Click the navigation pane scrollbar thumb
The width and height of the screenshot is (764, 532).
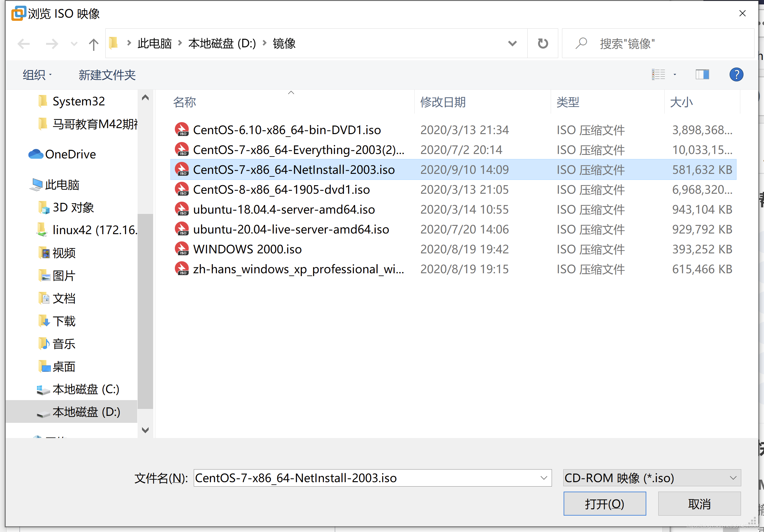point(145,311)
